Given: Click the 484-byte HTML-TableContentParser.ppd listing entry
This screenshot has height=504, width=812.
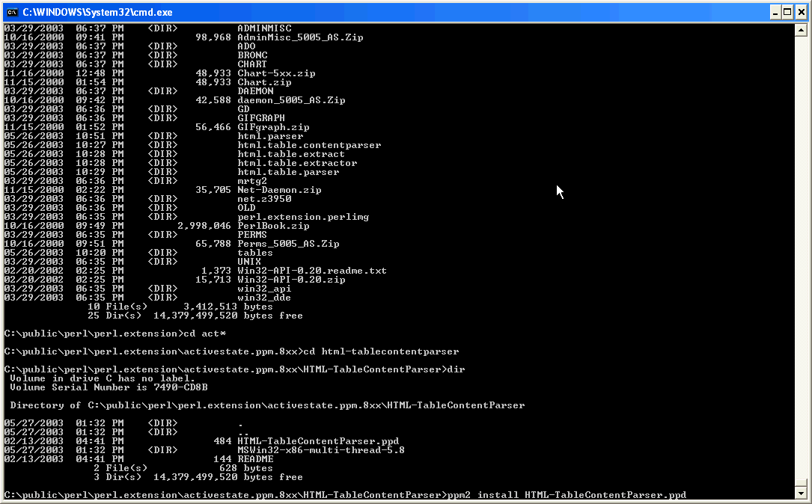Looking at the screenshot, I should click(318, 441).
